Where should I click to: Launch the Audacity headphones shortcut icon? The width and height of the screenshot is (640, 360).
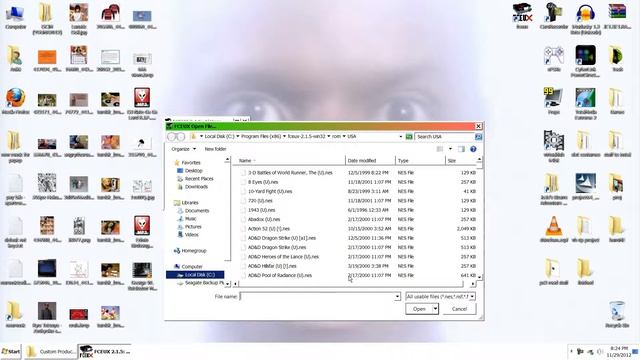(x=586, y=18)
